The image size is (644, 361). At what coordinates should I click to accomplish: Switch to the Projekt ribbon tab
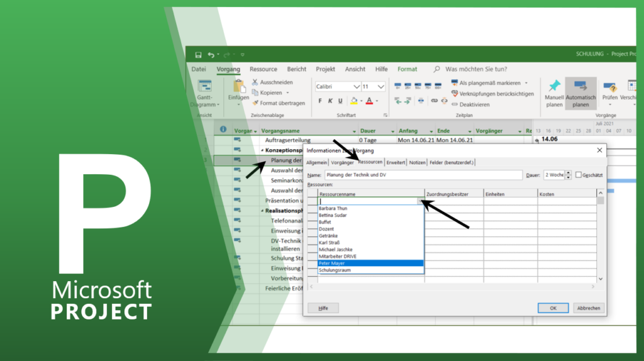coord(325,69)
